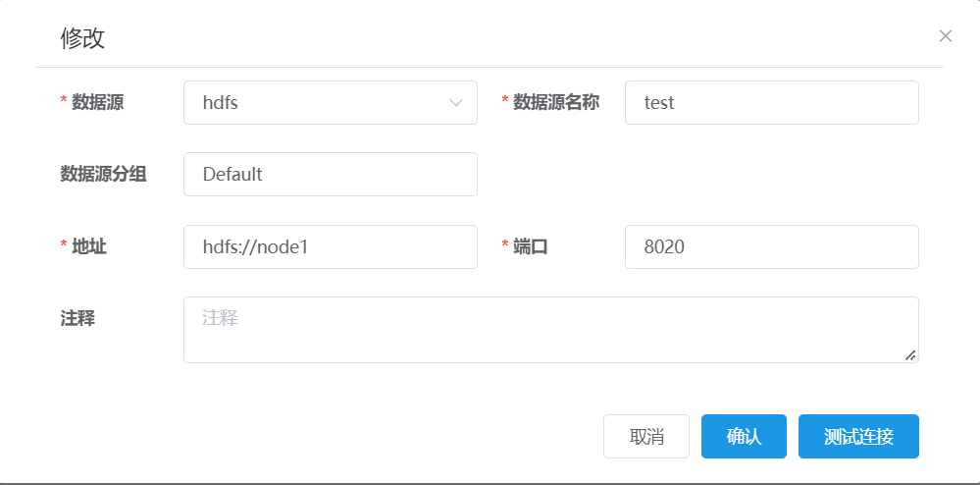Select the 数据源分组 label text

(x=103, y=174)
